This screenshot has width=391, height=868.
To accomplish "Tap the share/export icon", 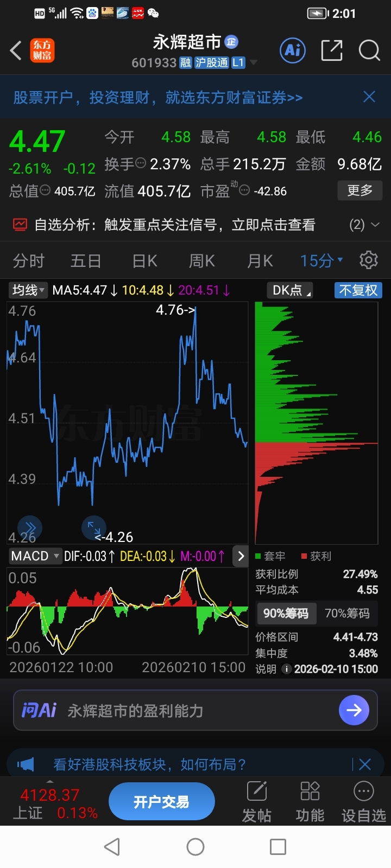I will coord(332,50).
